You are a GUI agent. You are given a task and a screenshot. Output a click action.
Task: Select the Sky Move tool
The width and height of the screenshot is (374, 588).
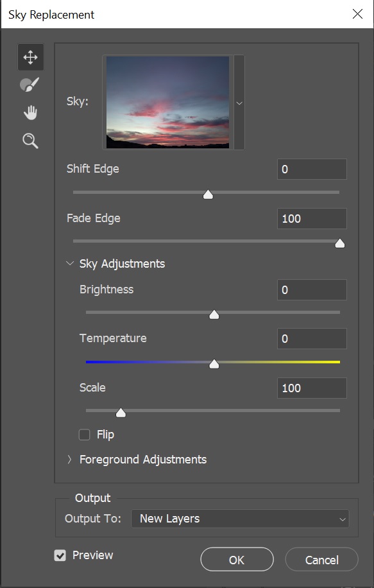coord(30,57)
